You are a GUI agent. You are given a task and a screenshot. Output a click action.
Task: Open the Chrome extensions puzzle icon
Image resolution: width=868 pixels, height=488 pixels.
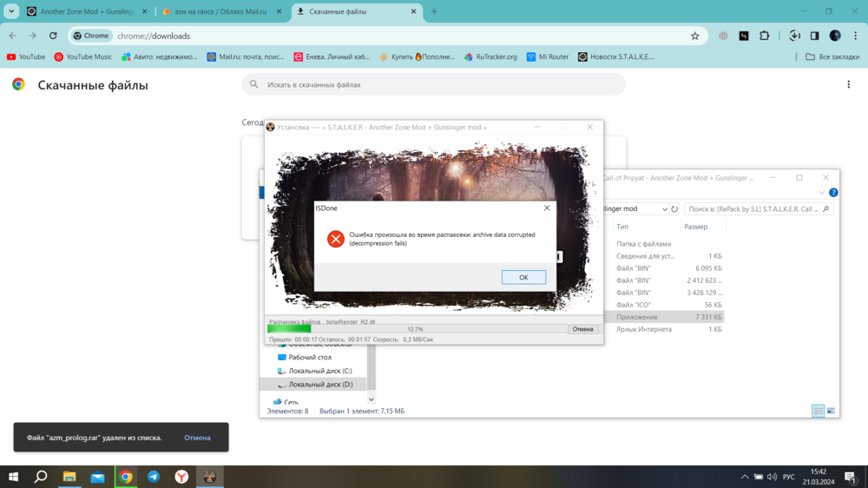[x=765, y=36]
